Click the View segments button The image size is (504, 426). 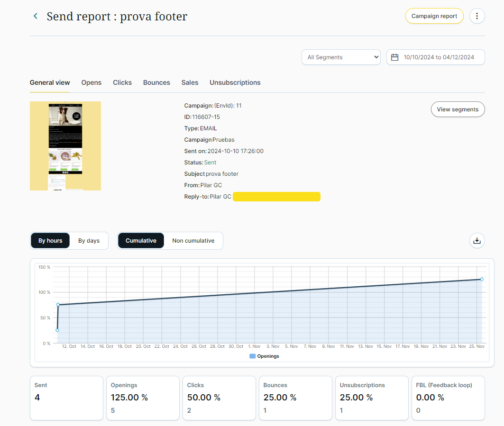click(x=458, y=109)
